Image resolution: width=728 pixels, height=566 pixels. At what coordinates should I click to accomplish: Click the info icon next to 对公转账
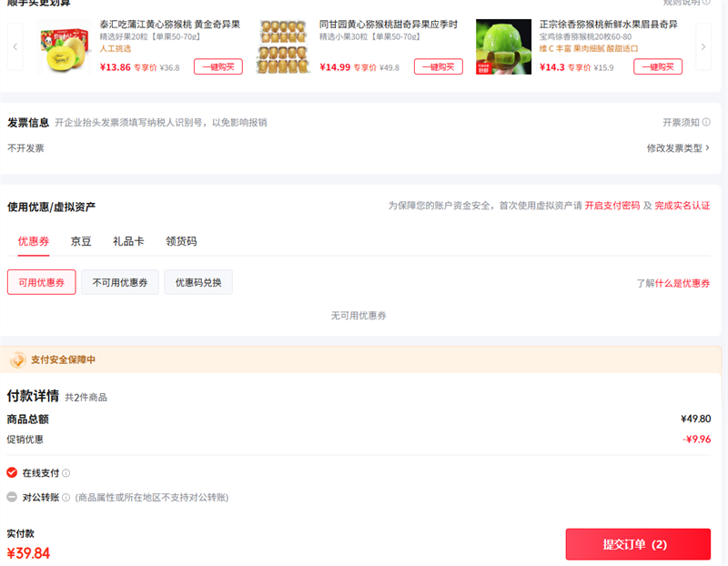point(66,498)
